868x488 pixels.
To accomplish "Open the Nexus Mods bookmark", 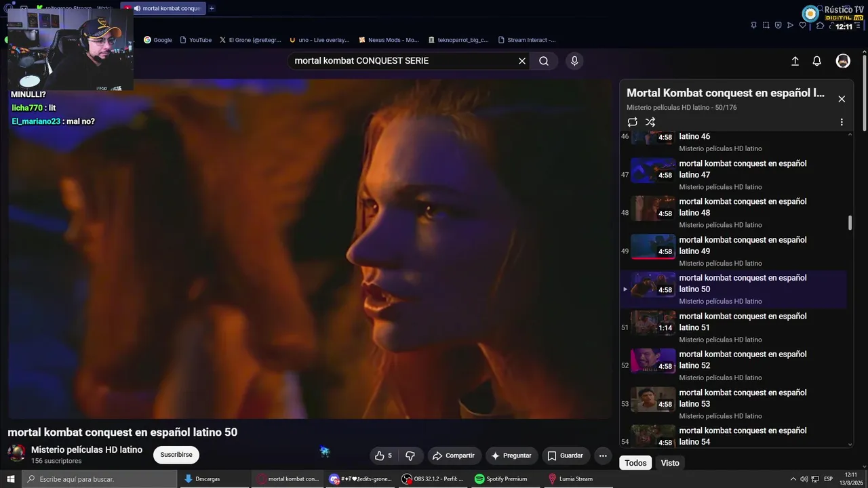I will point(389,40).
